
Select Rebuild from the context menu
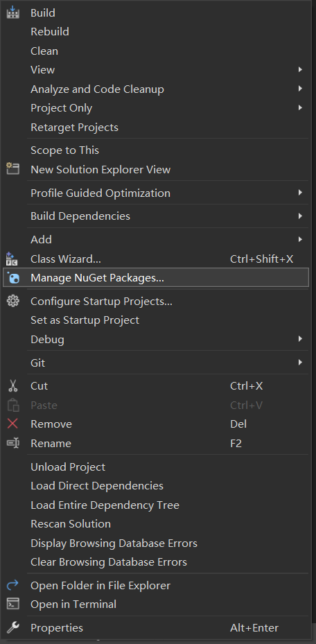[x=50, y=32]
